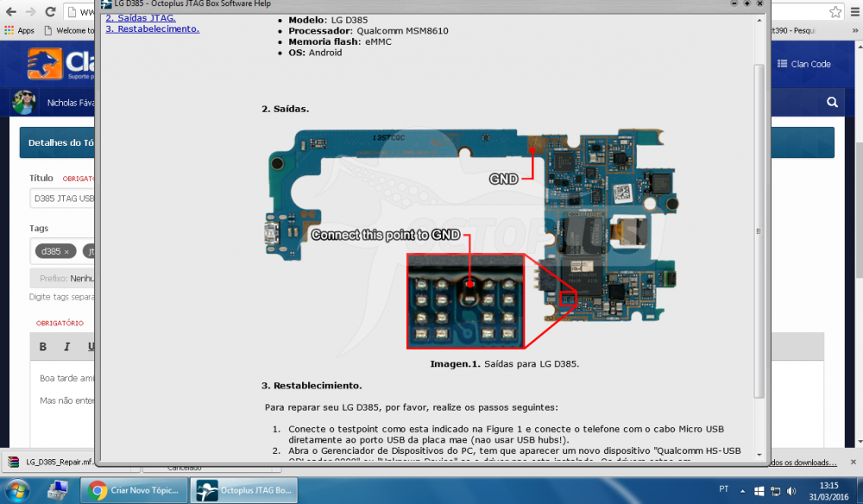Go back in Chrome browser
The height and width of the screenshot is (504, 863).
coord(11,11)
